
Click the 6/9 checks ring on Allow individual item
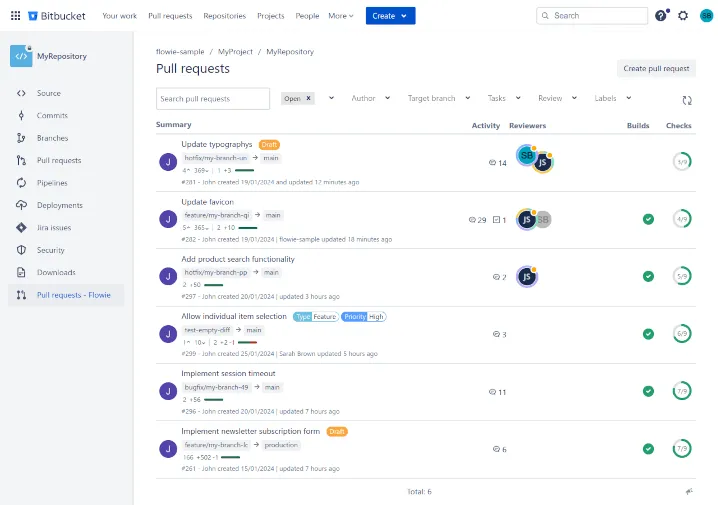[x=682, y=334]
